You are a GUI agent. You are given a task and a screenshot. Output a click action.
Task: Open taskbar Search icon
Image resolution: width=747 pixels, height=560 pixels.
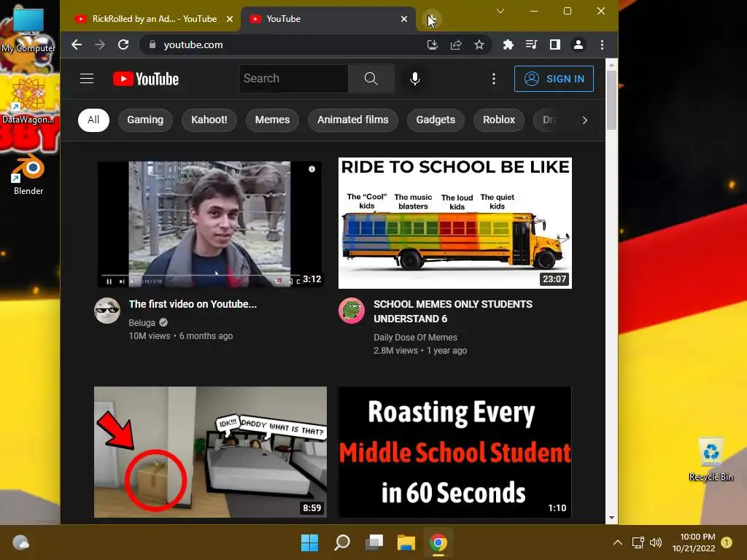[x=342, y=542]
